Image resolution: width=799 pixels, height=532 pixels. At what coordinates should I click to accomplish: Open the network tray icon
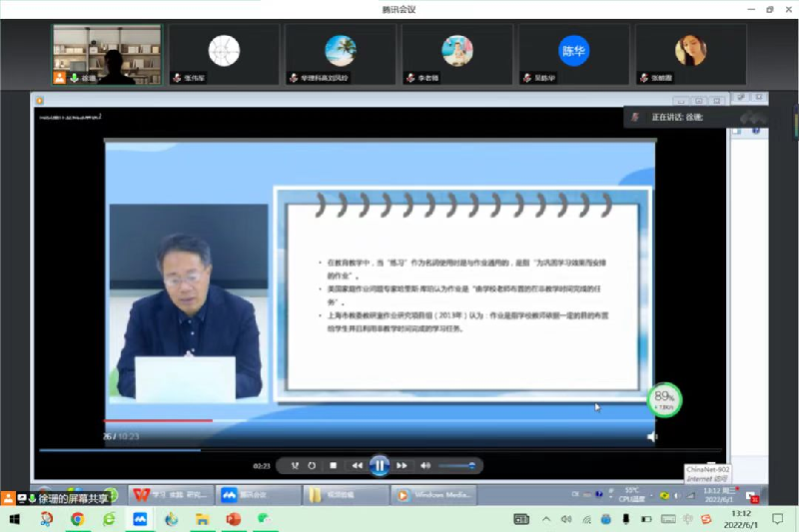586,519
